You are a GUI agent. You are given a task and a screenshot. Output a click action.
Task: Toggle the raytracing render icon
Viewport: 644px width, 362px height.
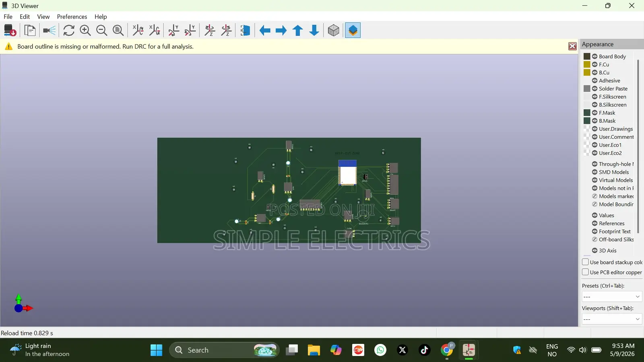(x=49, y=31)
